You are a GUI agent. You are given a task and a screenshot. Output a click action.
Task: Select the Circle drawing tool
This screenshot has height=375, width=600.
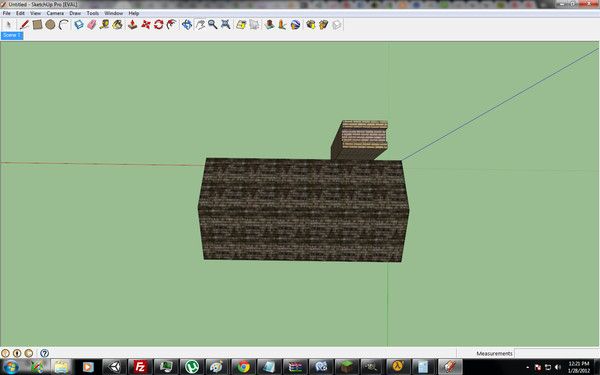[x=50, y=25]
